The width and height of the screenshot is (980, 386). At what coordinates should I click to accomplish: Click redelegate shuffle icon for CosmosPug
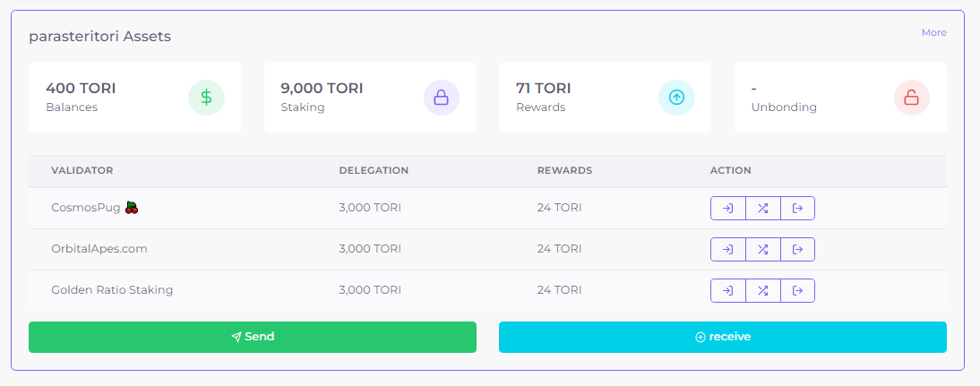(x=762, y=209)
